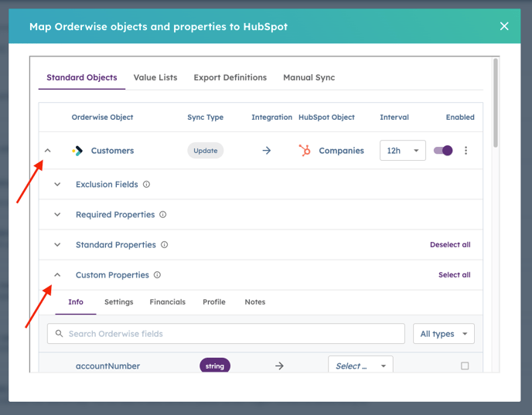Click the accountNumber field name
The image size is (532, 415).
(108, 366)
